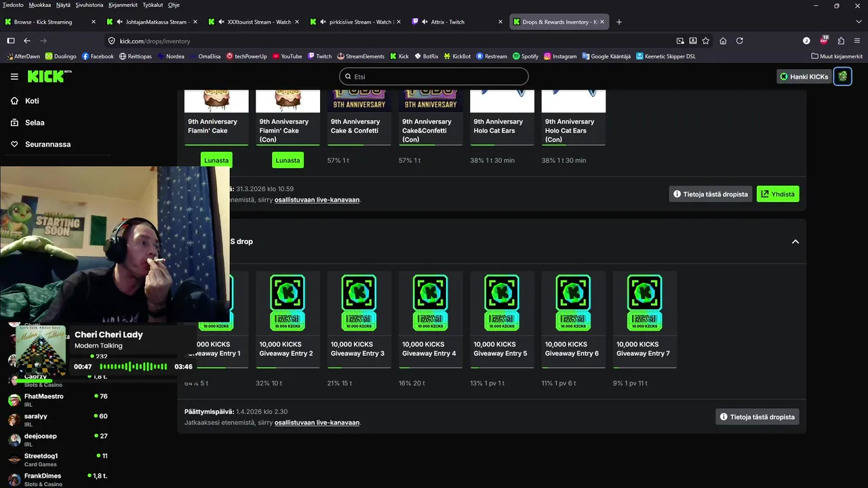
Task: Open a new browser tab
Action: [618, 22]
